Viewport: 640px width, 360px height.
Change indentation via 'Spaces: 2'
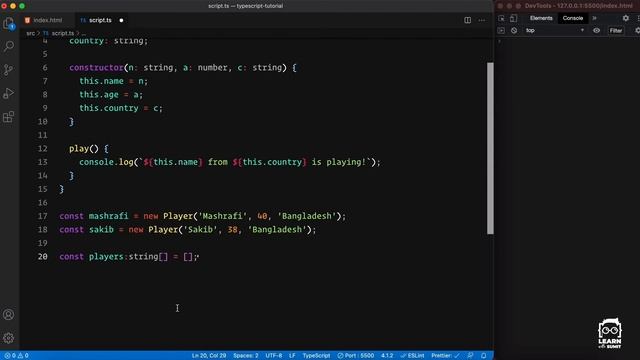245,356
